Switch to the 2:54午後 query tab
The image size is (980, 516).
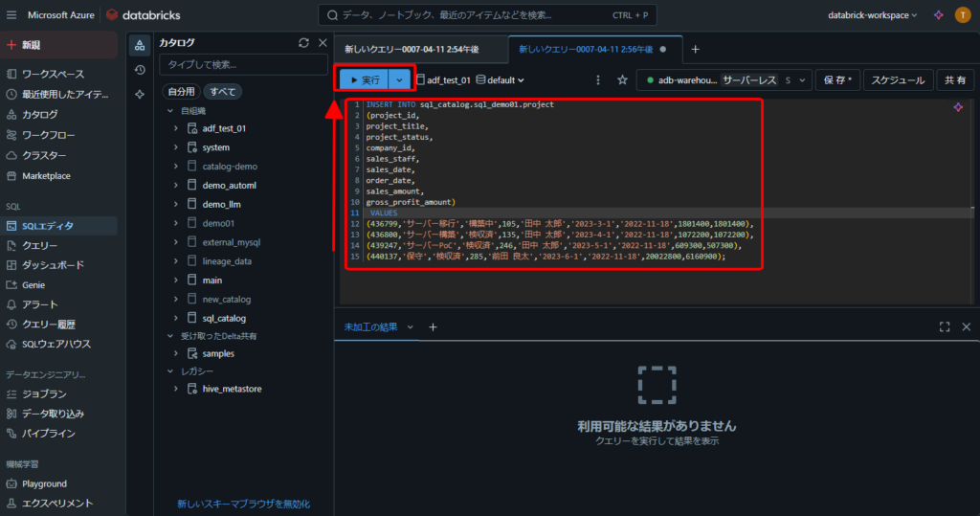(x=412, y=50)
